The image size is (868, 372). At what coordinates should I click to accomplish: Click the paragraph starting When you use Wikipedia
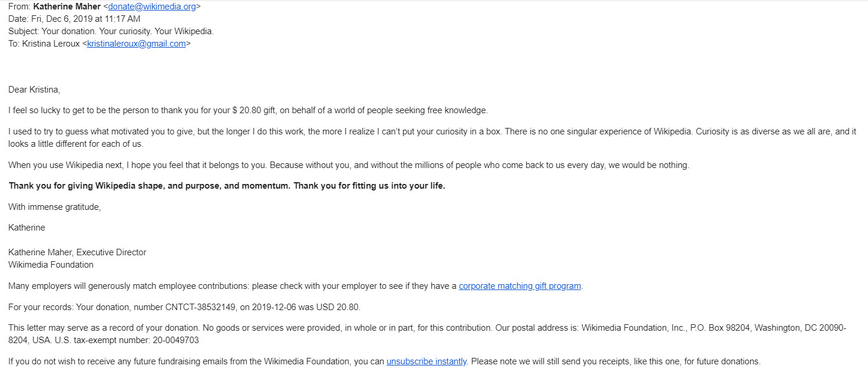349,166
